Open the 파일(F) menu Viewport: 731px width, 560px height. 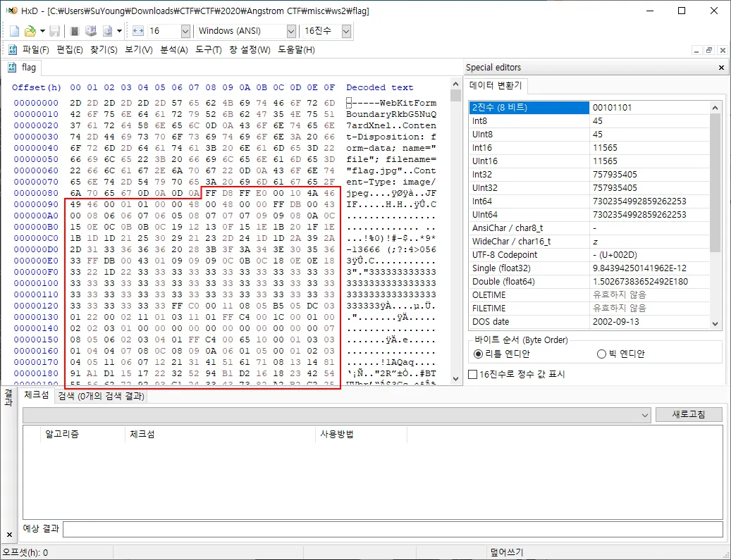[35, 50]
